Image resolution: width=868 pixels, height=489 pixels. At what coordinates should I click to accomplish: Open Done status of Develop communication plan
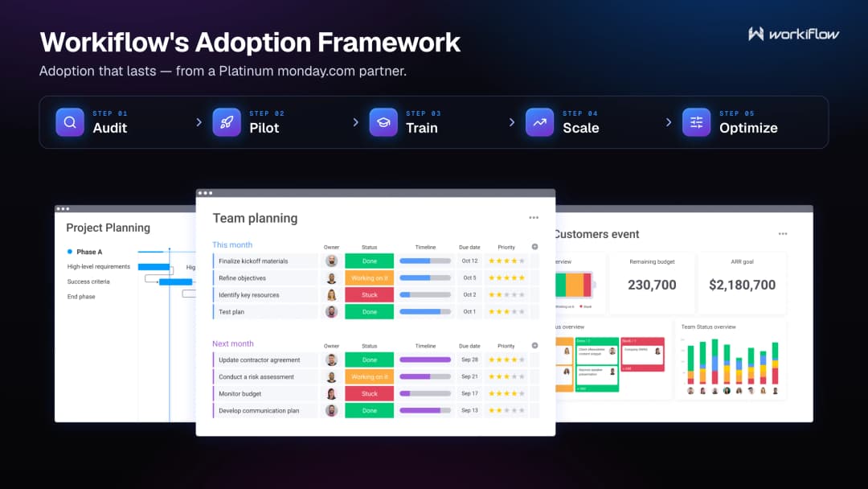point(369,410)
